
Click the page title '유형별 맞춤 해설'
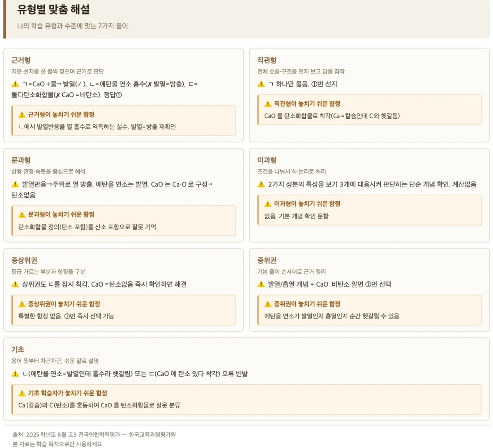point(53,9)
